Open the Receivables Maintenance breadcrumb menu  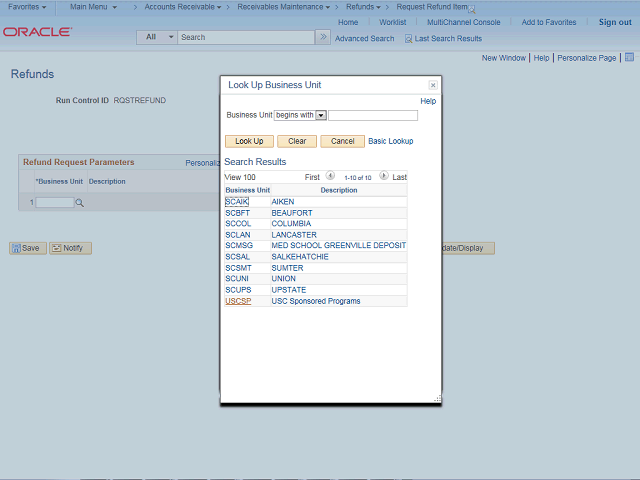click(284, 7)
